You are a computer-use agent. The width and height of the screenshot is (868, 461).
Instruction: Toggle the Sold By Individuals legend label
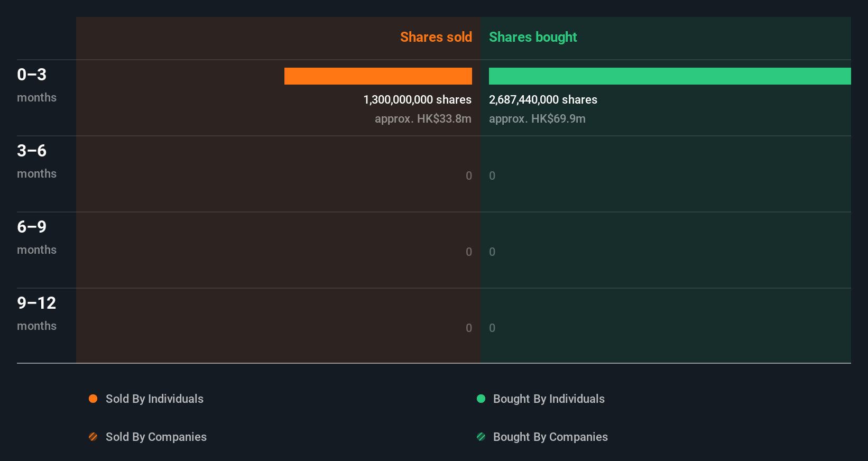tap(154, 399)
